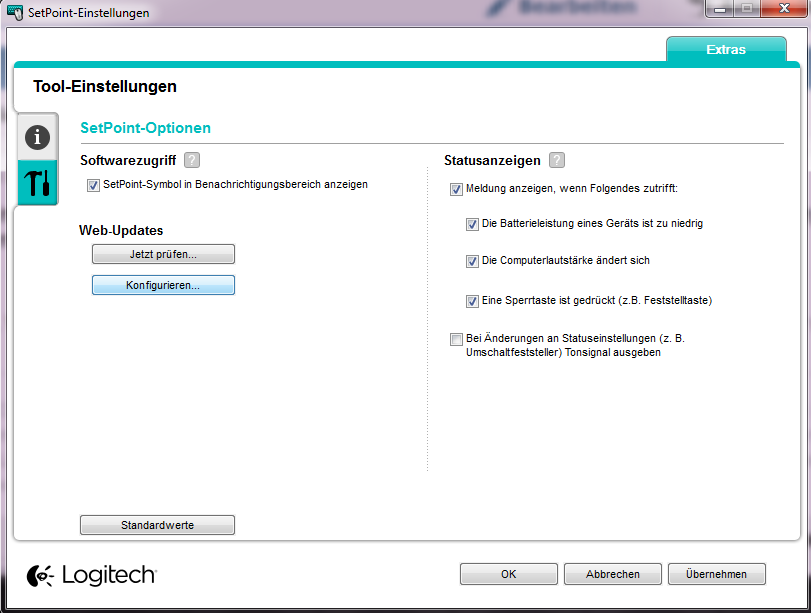The height and width of the screenshot is (613, 811).
Task: Uncheck Batterieleistung eines Geräts ist zu niedrig
Action: tap(472, 225)
